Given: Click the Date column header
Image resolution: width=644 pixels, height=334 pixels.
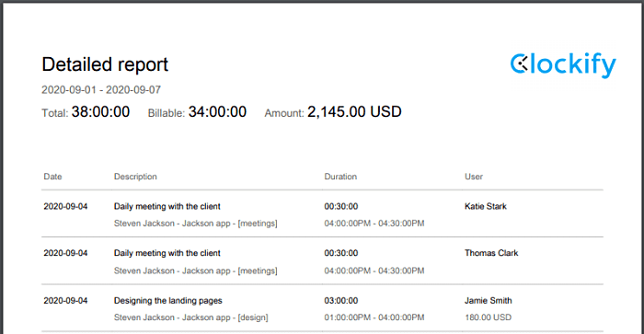Looking at the screenshot, I should click(52, 177).
